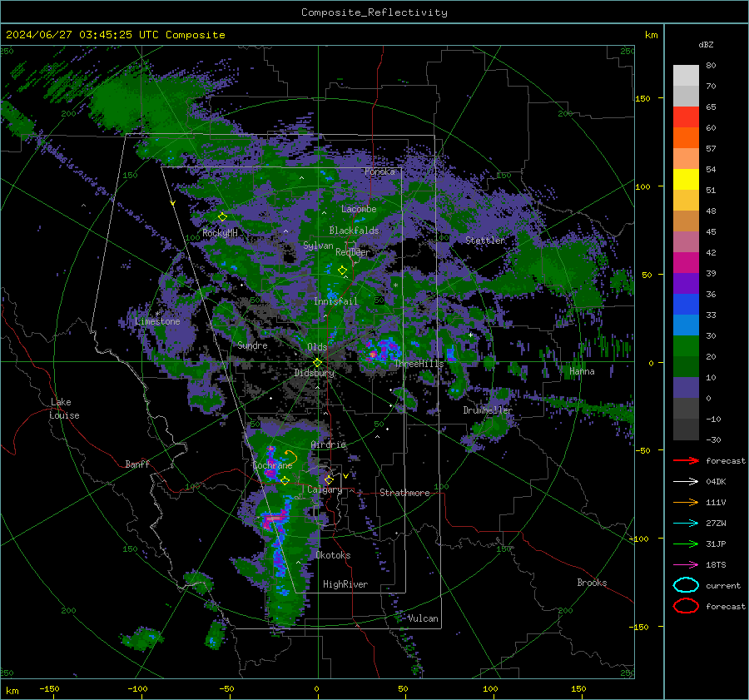The height and width of the screenshot is (700, 749).
Task: Click the 'km' unit label at top right
Action: point(651,35)
